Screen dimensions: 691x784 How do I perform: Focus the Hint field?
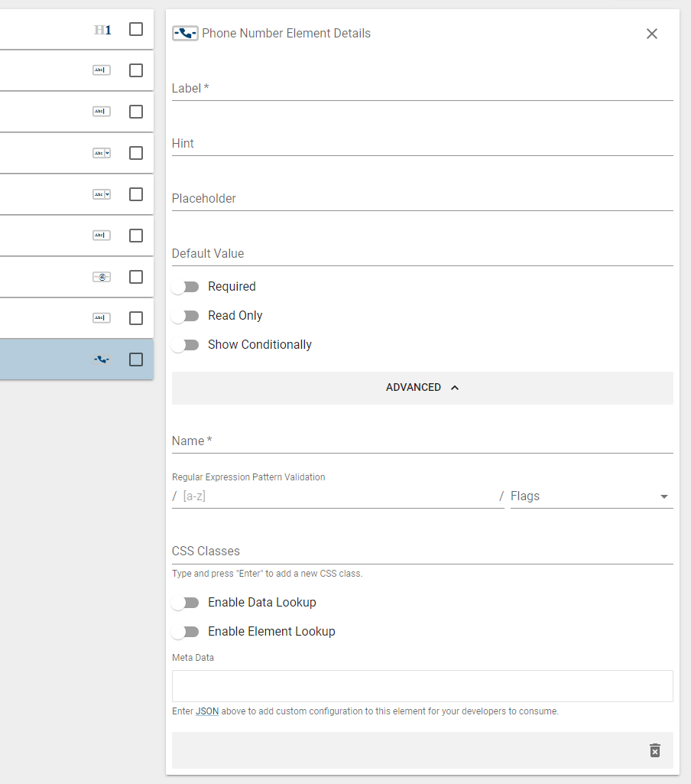tap(423, 144)
